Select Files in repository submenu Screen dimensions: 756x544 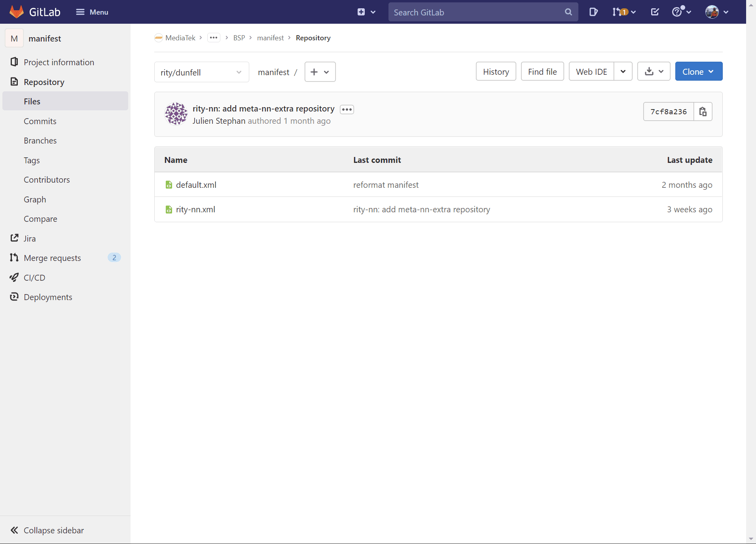click(65, 101)
